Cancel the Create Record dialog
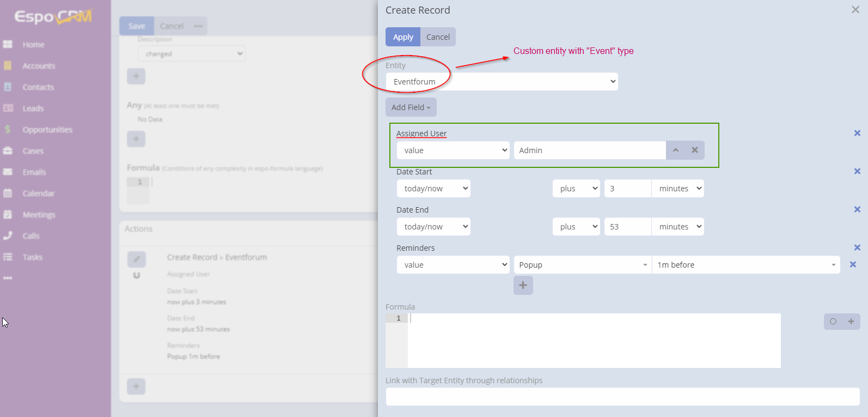Screen dimensions: 868x417 [438, 37]
